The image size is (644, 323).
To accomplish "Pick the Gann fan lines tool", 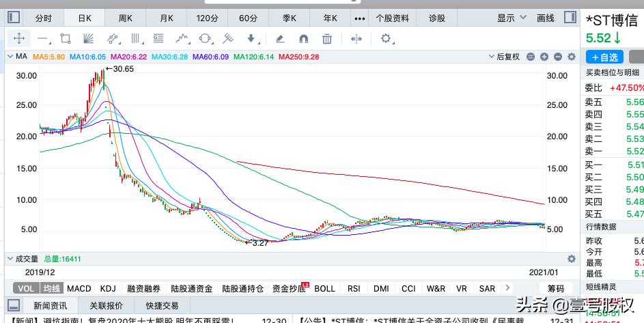I will 88,39.
